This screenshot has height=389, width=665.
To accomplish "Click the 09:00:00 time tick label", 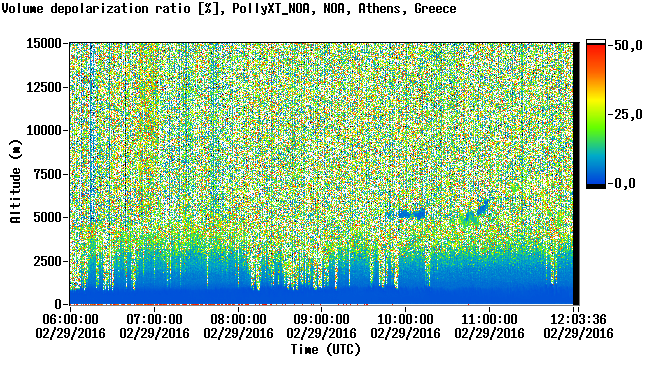I will click(x=321, y=319).
